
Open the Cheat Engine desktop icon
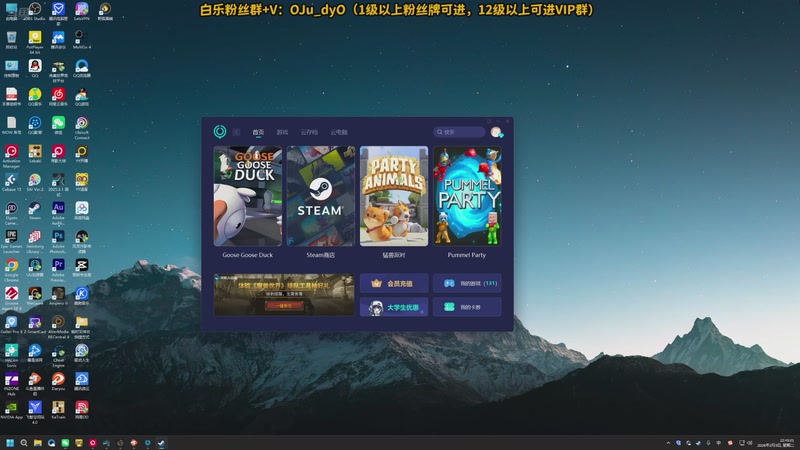pos(58,356)
